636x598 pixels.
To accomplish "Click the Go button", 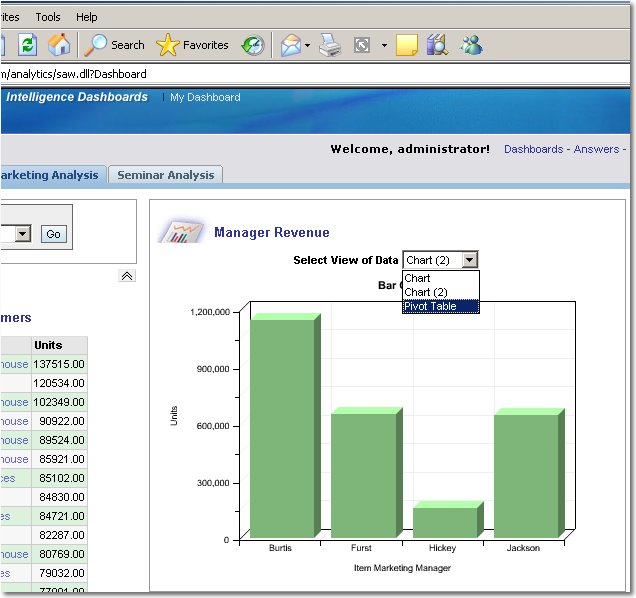I will coord(54,234).
